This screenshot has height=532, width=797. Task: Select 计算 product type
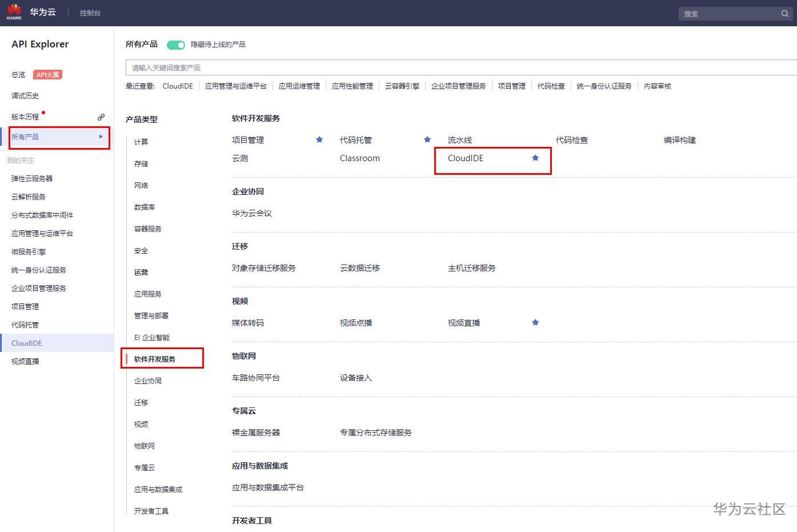[141, 142]
